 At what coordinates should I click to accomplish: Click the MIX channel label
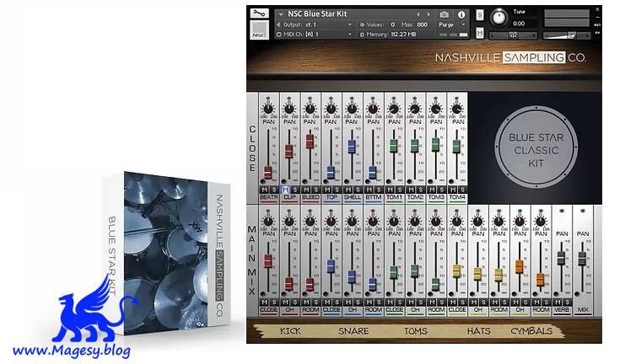pyautogui.click(x=583, y=310)
